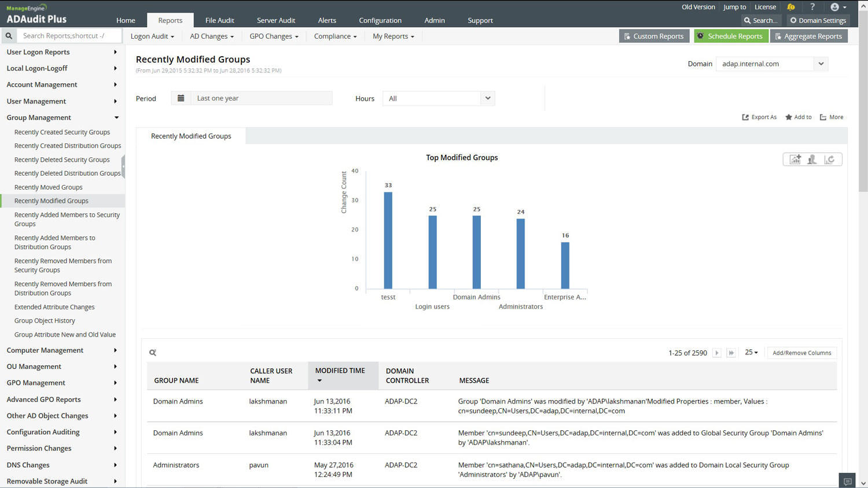This screenshot has width=868, height=488.
Task: Click the add chart icon above graph
Action: pos(795,160)
